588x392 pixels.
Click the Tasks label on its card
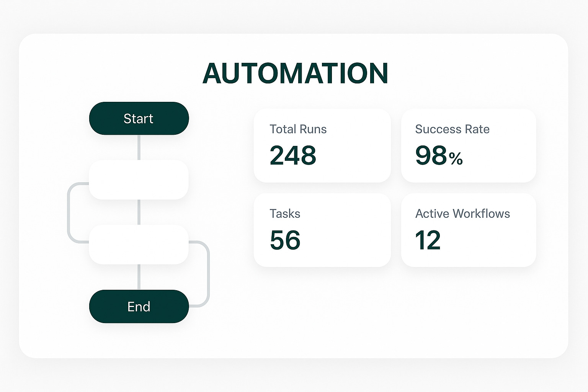[285, 214]
